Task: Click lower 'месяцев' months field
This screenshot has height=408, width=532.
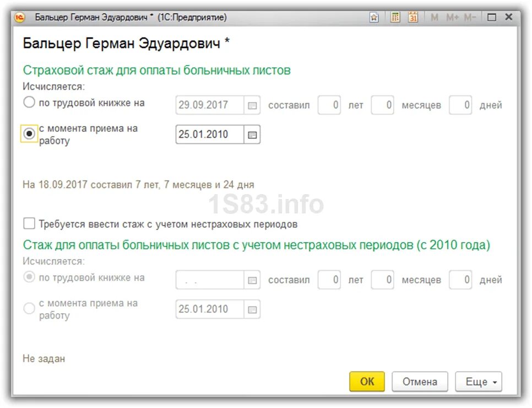Action: pos(382,280)
